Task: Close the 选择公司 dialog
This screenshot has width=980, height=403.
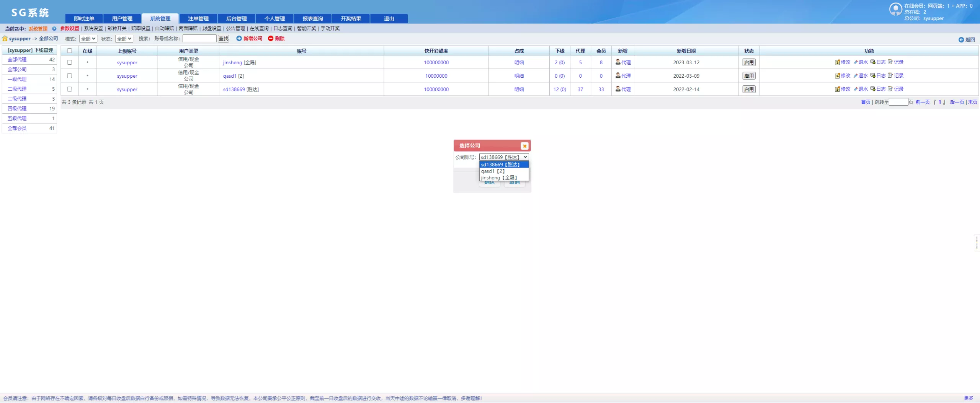Action: click(x=524, y=146)
